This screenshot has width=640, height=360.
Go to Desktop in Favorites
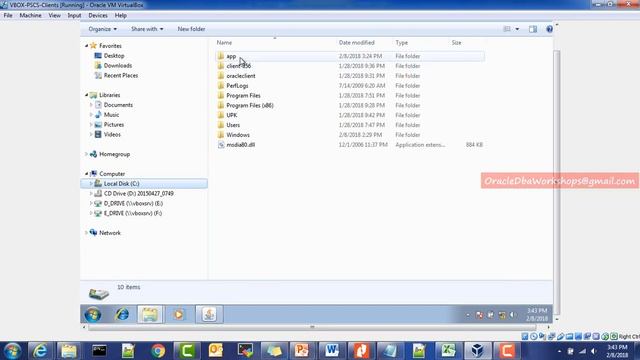pyautogui.click(x=114, y=56)
